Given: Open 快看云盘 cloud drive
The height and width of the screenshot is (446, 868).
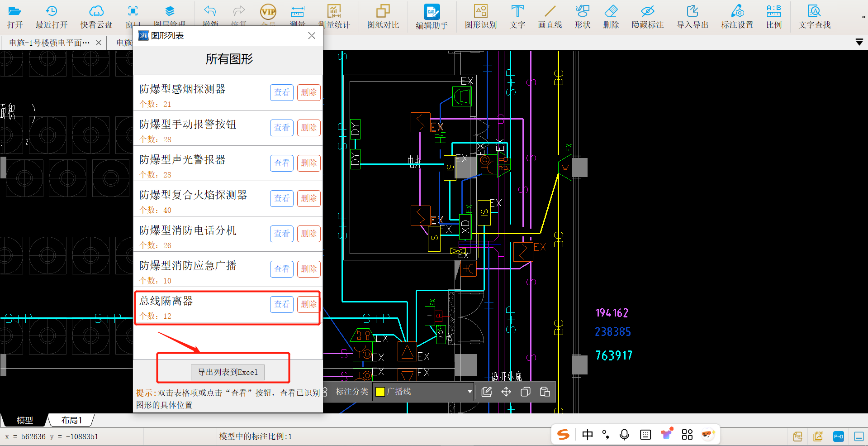Looking at the screenshot, I should (x=96, y=17).
